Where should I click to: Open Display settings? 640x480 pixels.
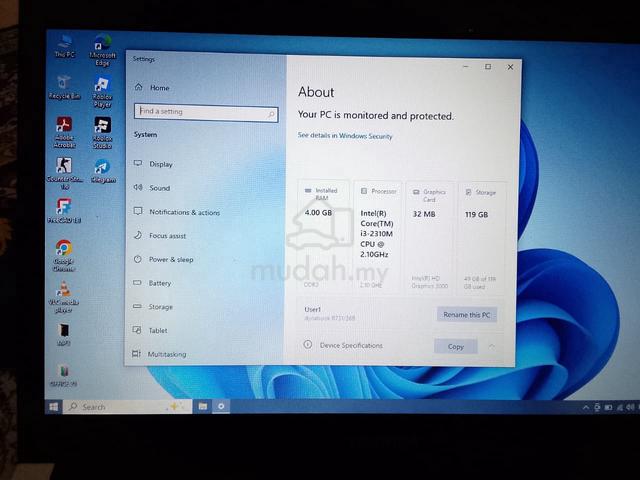pyautogui.click(x=153, y=164)
